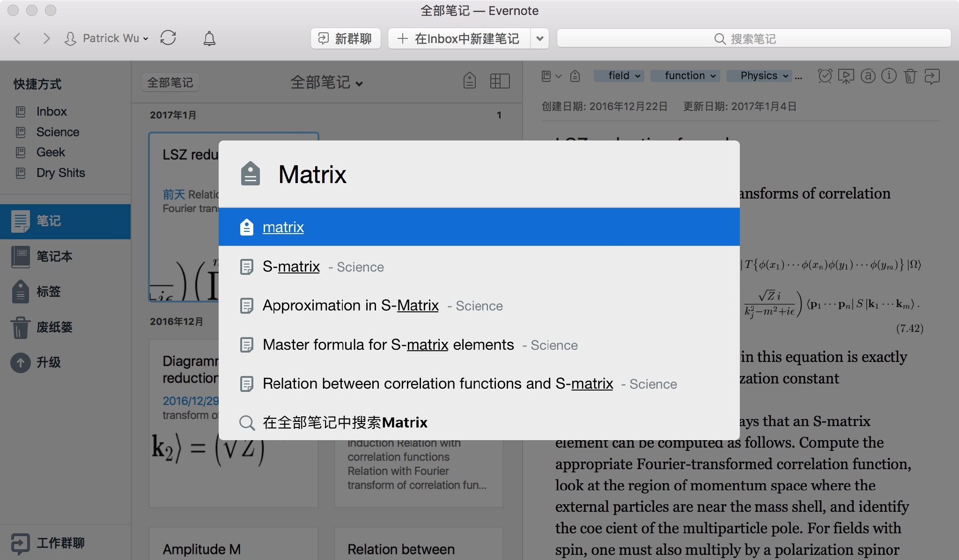Click the grid/table view toggle icon

499,81
